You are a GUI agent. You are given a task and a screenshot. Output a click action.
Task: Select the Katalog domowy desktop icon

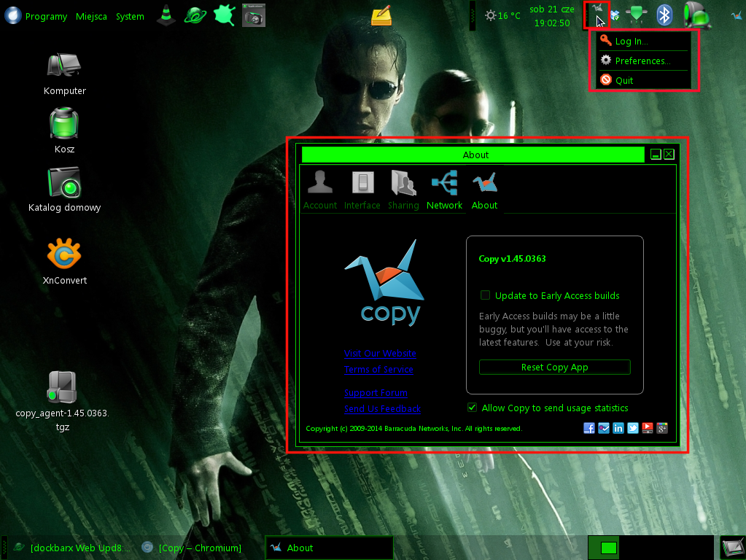point(64,190)
